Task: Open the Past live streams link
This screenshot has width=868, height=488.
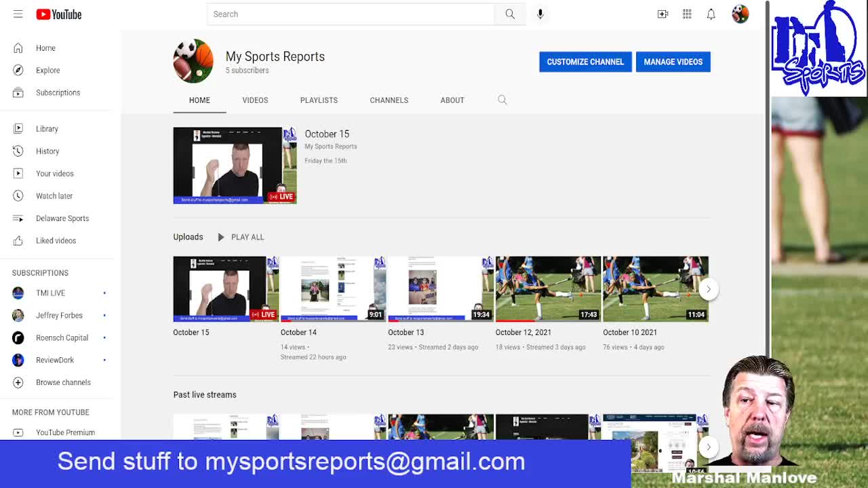Action: click(205, 394)
